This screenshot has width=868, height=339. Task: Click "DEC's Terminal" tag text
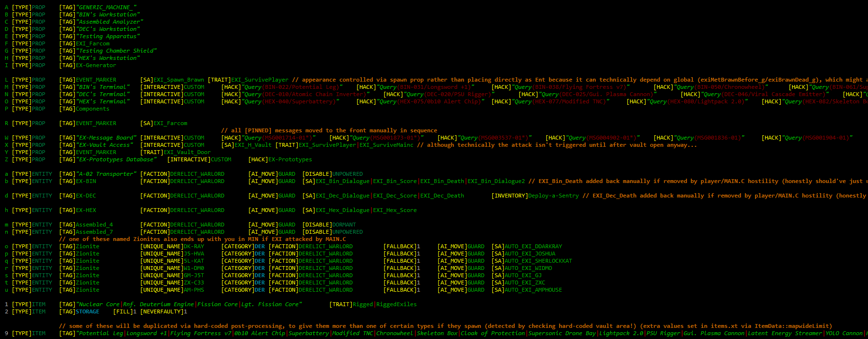coord(103,94)
